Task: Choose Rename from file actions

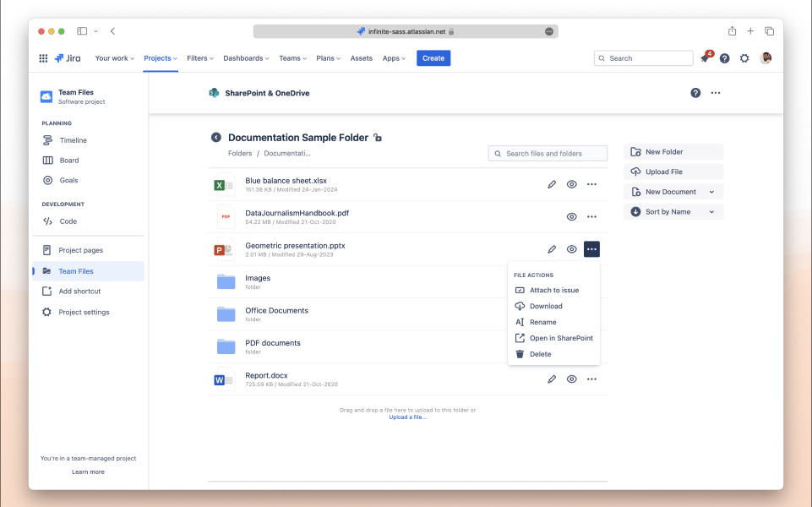Action: pyautogui.click(x=553, y=322)
